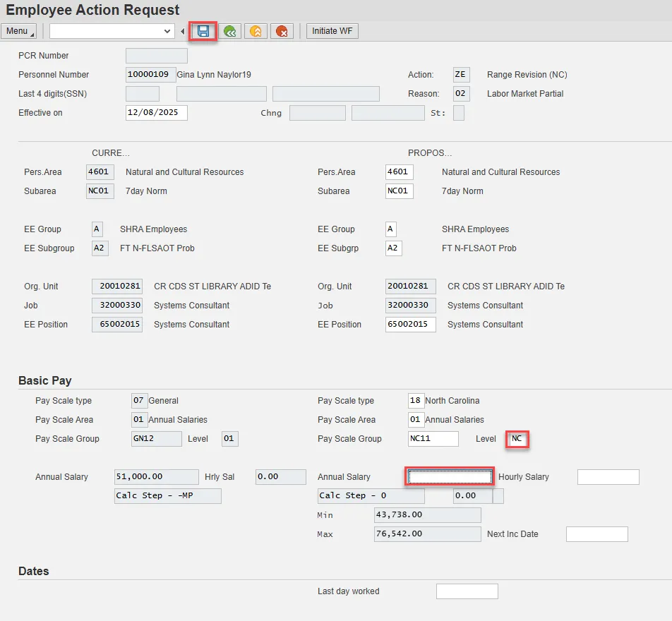Click the green Back arrow icon
The image size is (672, 621).
(229, 31)
